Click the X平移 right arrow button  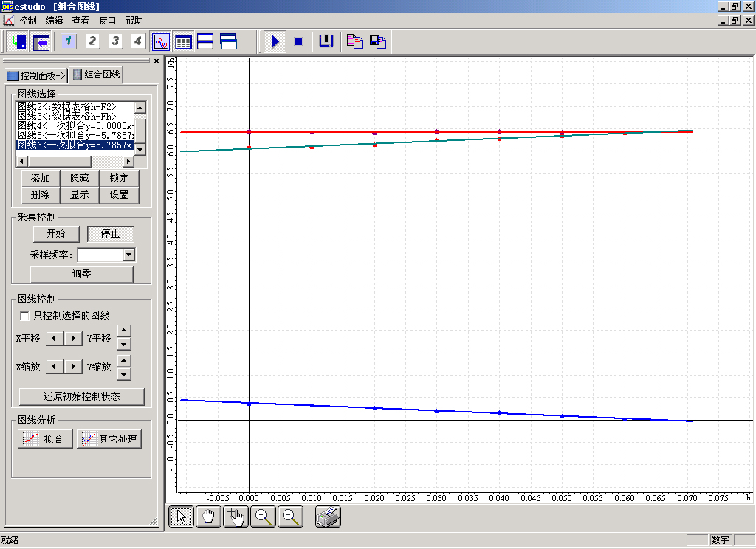click(73, 339)
